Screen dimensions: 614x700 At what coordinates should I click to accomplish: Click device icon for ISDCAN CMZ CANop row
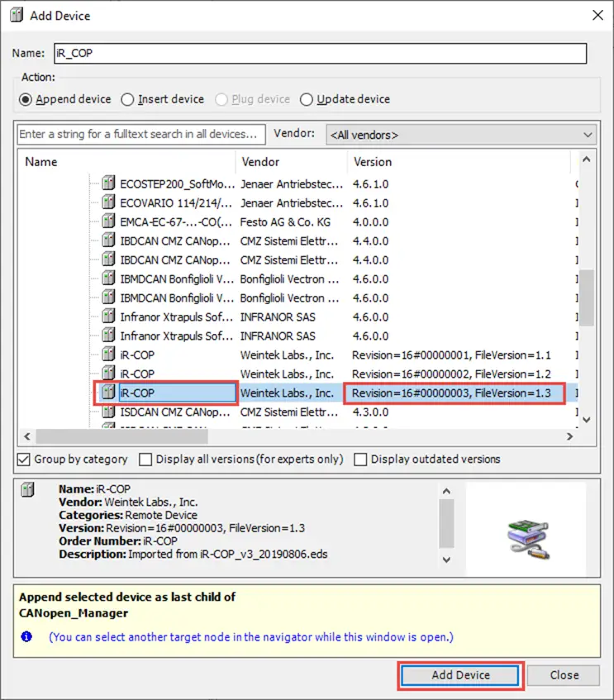pos(108,411)
